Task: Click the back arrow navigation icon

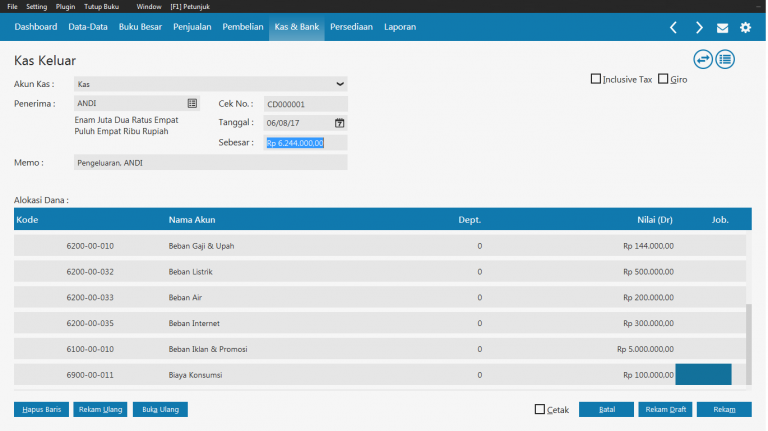Action: tap(673, 27)
